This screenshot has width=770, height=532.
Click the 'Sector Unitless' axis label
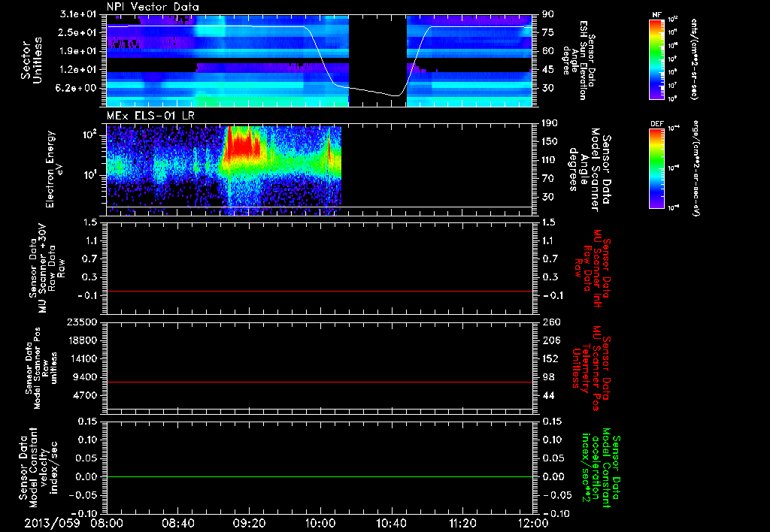coord(32,60)
